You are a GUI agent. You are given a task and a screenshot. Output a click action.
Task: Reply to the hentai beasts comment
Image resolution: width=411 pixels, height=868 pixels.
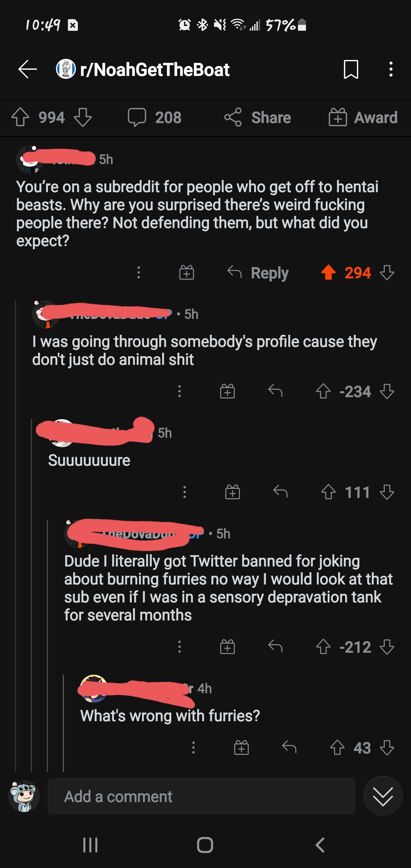coord(258,273)
